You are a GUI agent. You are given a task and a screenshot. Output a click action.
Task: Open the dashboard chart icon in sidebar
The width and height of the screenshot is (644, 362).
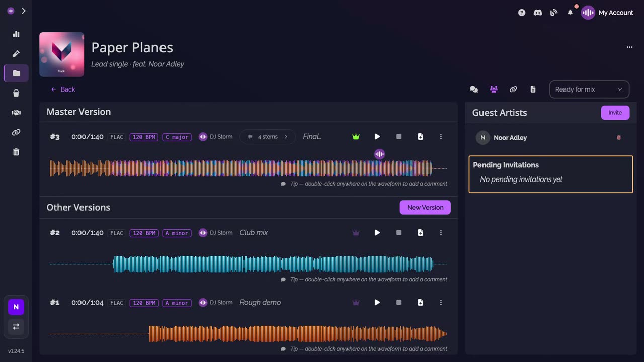point(16,34)
